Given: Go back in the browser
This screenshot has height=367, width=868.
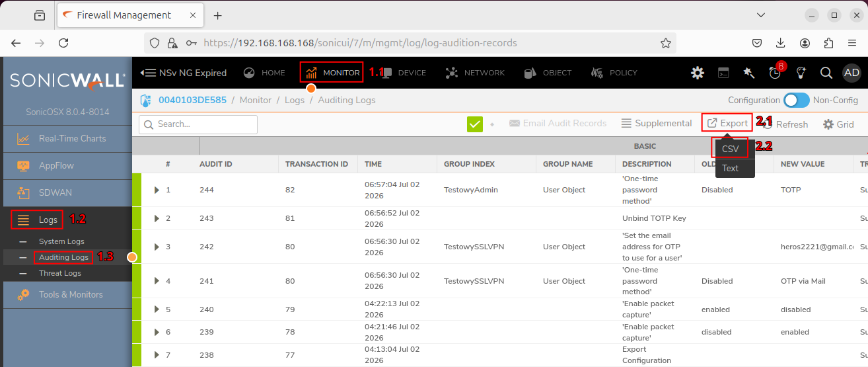Looking at the screenshot, I should [16, 43].
